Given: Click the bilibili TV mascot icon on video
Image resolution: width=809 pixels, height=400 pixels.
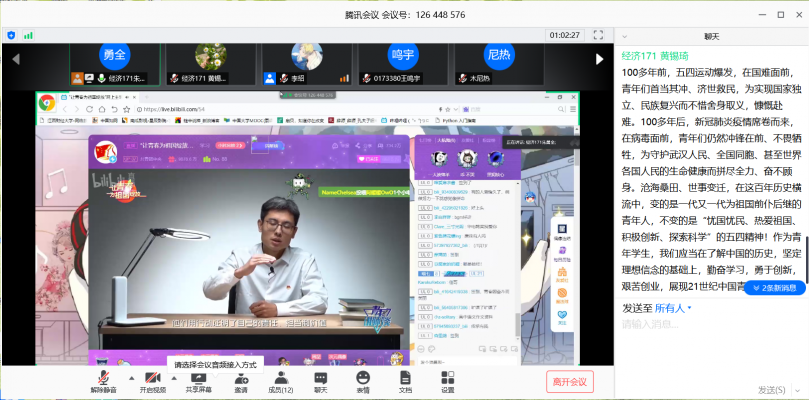Looking at the screenshot, I should (x=300, y=186).
